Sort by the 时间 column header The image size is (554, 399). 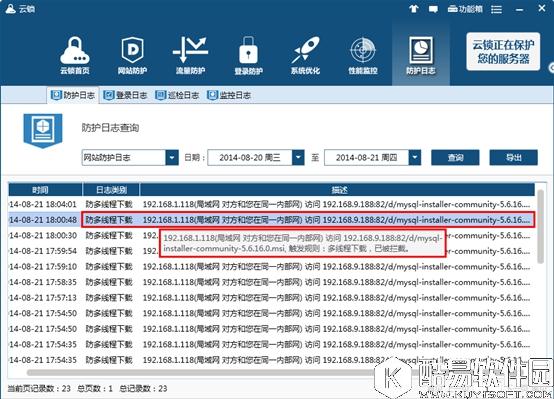[x=45, y=190]
